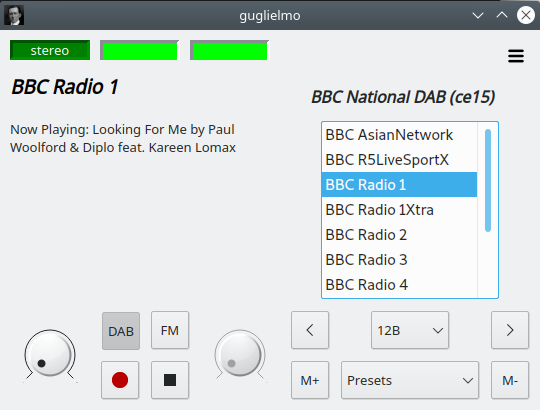Click the squelch knob beside the FM button
The width and height of the screenshot is (540, 410).
(x=240, y=355)
